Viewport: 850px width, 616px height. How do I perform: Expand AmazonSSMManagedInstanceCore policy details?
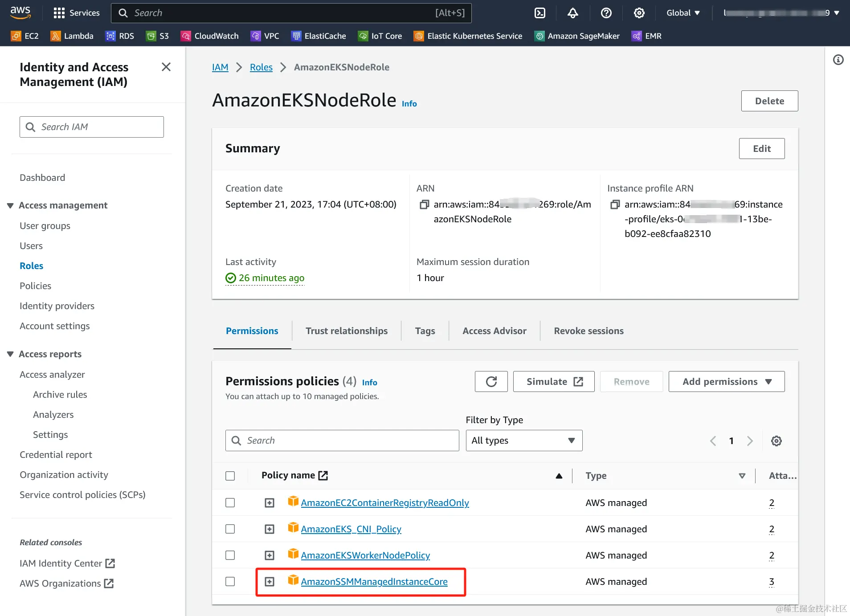[270, 582]
